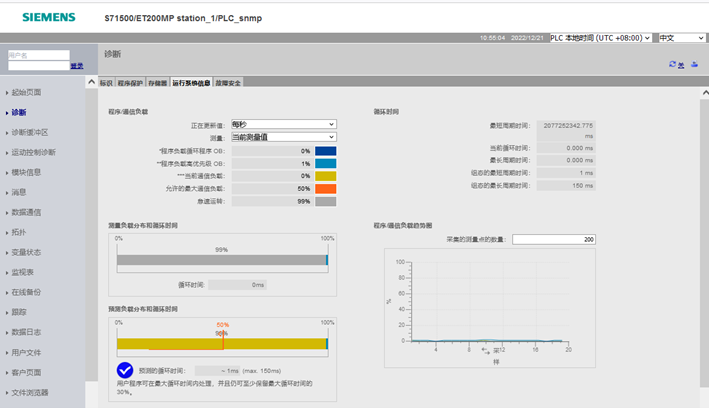This screenshot has width=709, height=408.
Task: Open the 中文 language dropdown
Action: point(681,38)
